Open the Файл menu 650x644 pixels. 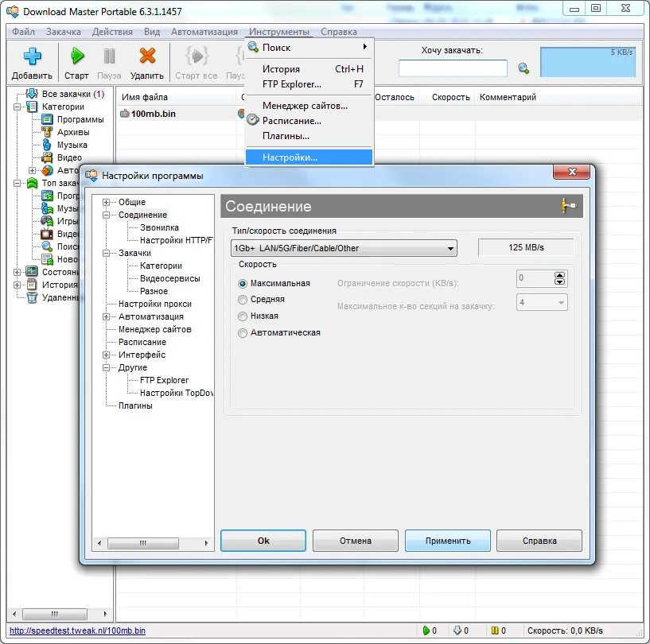coord(23,32)
